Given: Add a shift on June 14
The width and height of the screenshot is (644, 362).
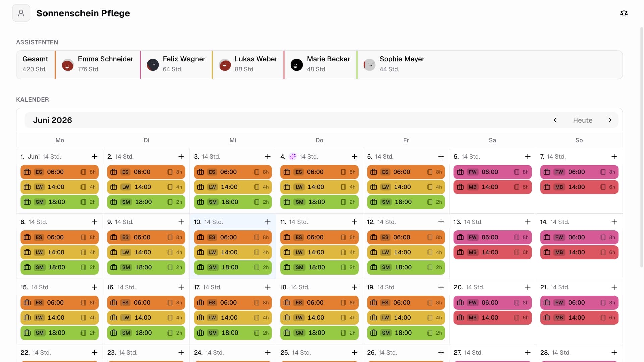Looking at the screenshot, I should point(614,222).
